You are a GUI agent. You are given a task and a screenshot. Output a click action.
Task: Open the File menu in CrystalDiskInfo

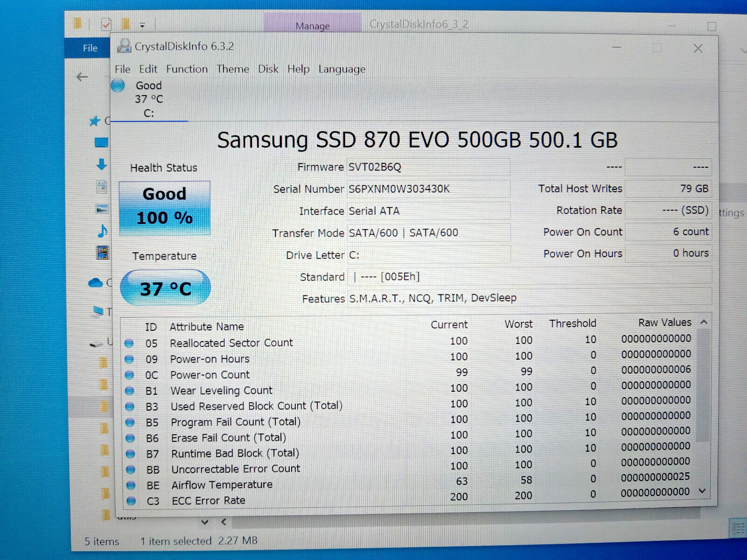click(122, 69)
